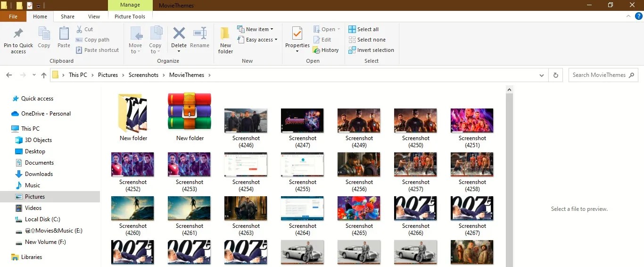Select Local Disk (C:) in sidebar
Viewport: 644px width, 267px height.
pyautogui.click(x=42, y=219)
